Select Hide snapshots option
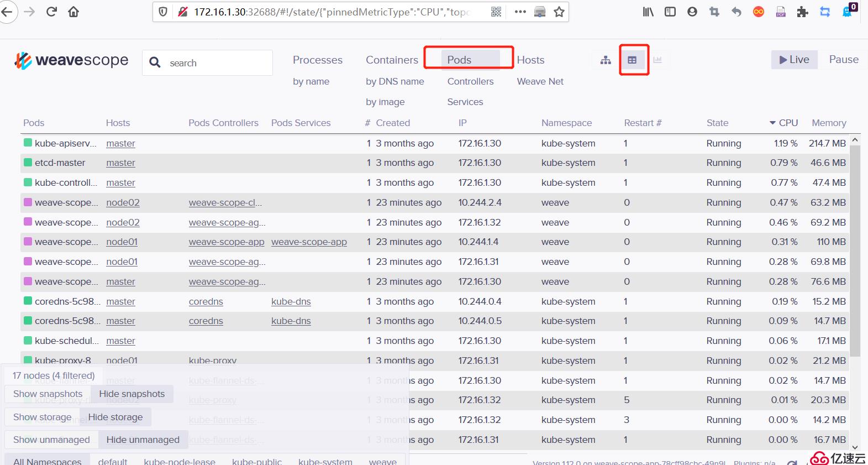The height and width of the screenshot is (465, 868). pos(132,394)
